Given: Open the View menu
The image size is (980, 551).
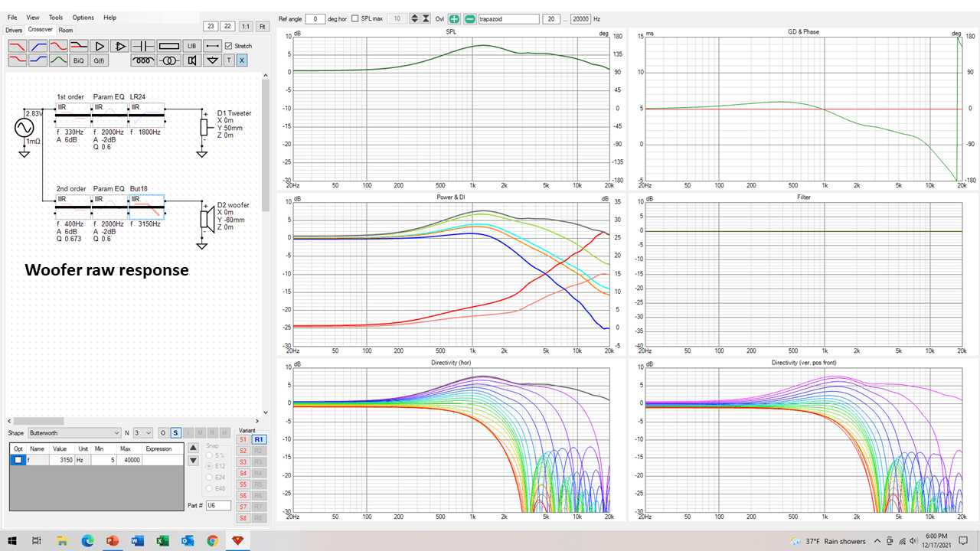Looking at the screenshot, I should pyautogui.click(x=33, y=17).
